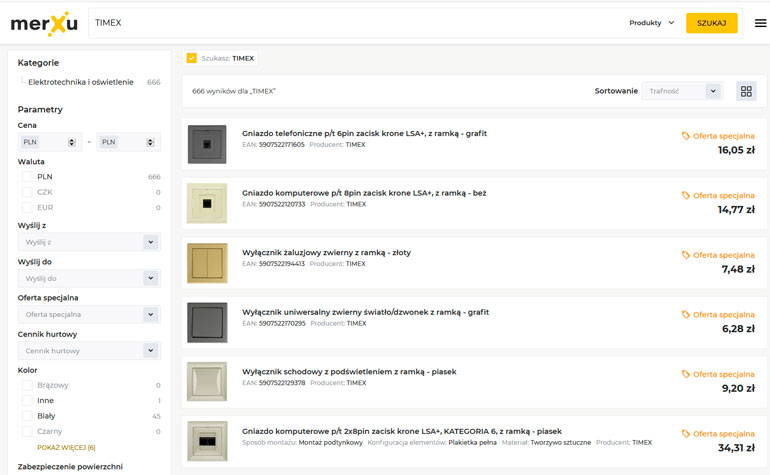Click the 666 wyników dla TIMEX text
The width and height of the screenshot is (770, 475).
[x=234, y=91]
